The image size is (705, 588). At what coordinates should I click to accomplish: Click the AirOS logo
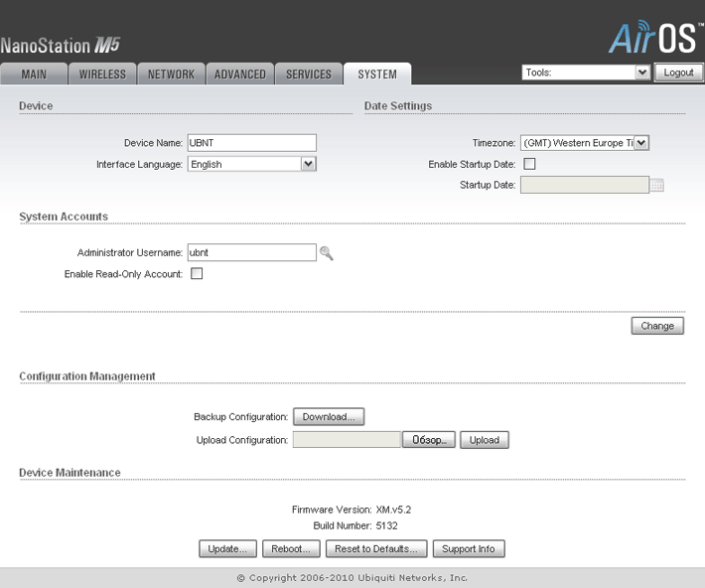[x=655, y=38]
